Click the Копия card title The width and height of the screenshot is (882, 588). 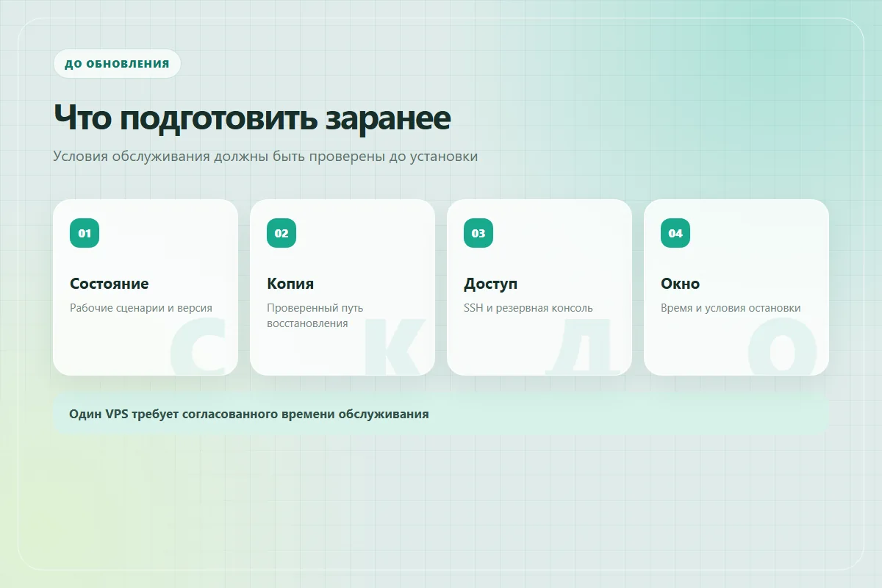pos(290,284)
